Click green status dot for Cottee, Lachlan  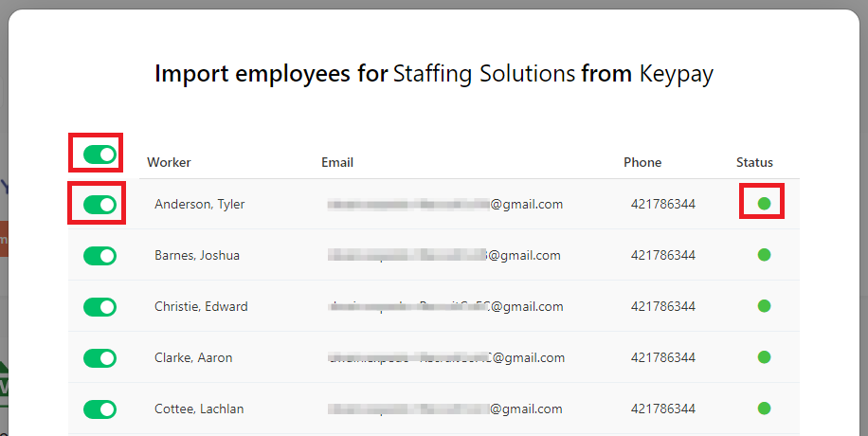coord(764,409)
